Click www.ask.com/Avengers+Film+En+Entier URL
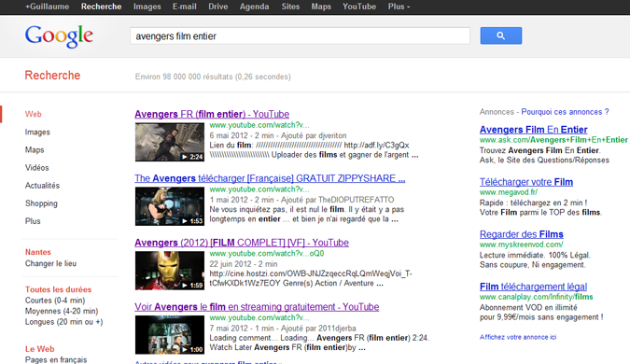 553,140
